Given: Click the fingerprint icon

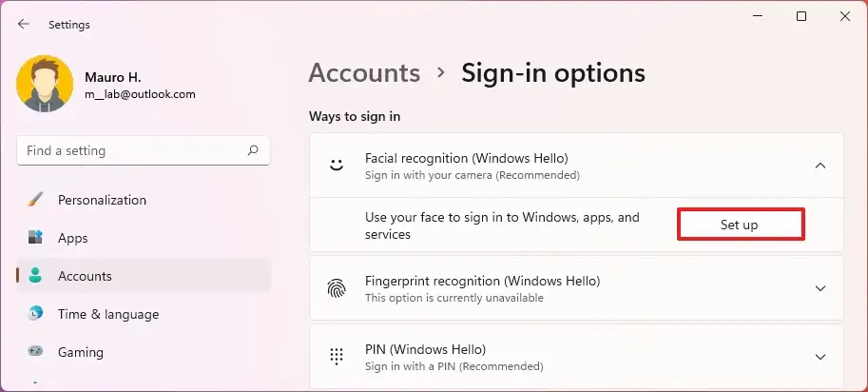Looking at the screenshot, I should tap(337, 288).
